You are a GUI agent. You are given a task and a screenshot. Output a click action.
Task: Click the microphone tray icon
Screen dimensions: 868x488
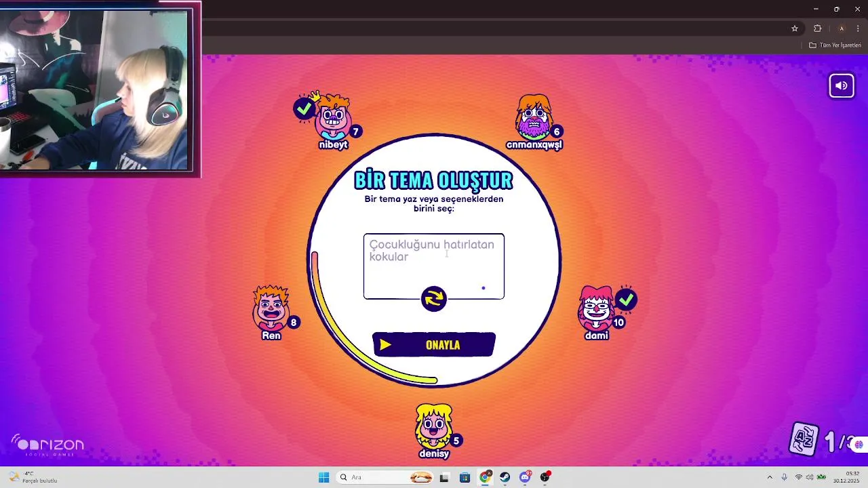coord(785,477)
